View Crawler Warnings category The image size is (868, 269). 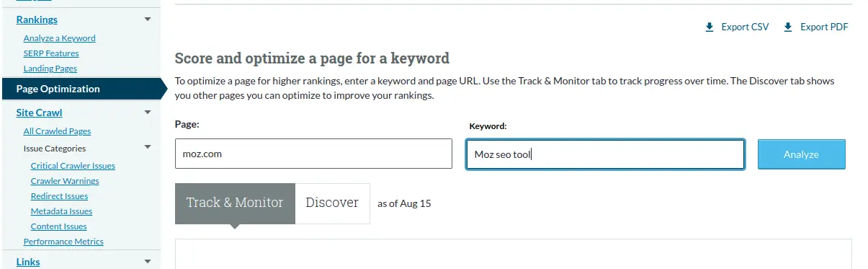coord(65,181)
